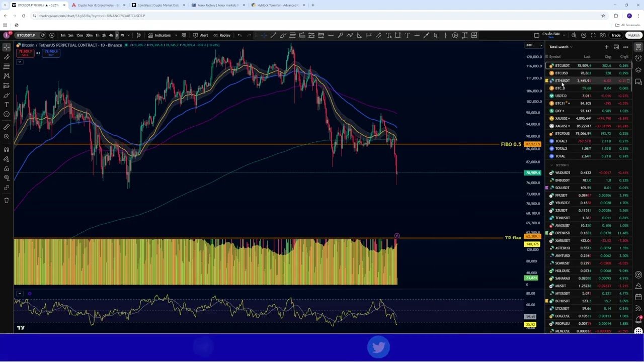Take a chart snapshot with camera icon

coord(603,35)
